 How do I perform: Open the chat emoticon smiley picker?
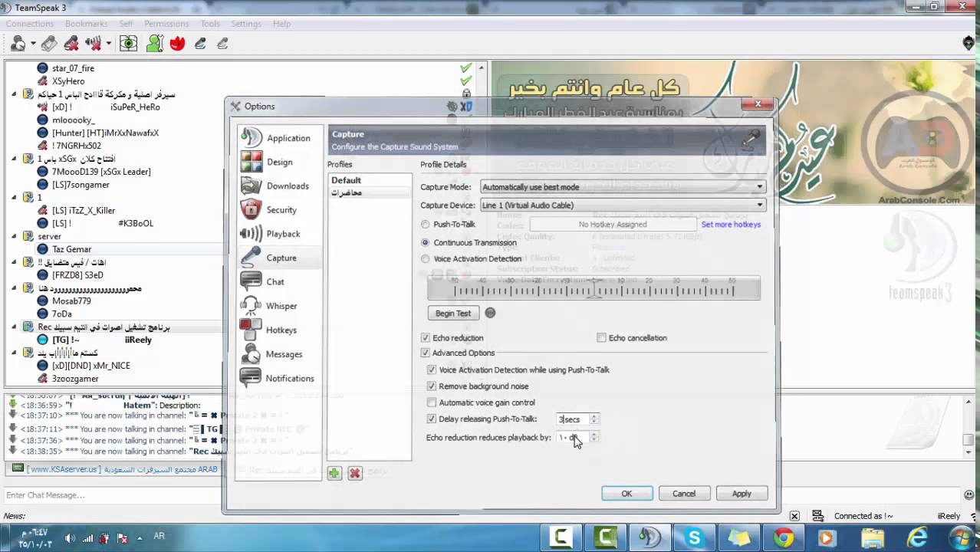tap(968, 495)
